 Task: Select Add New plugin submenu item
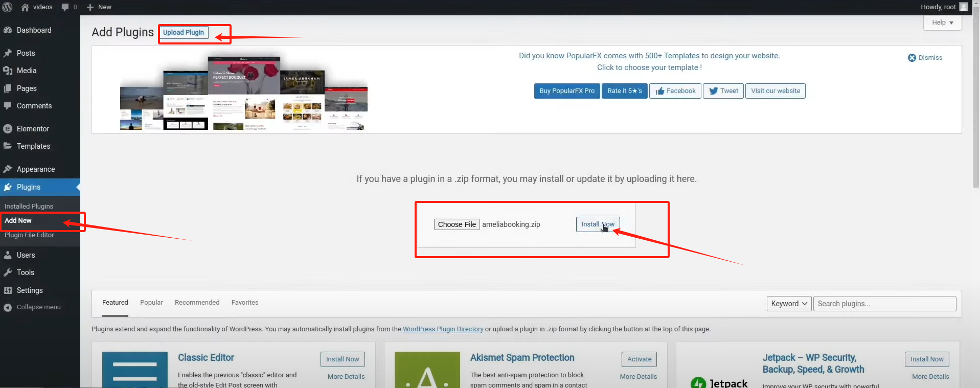tap(18, 220)
